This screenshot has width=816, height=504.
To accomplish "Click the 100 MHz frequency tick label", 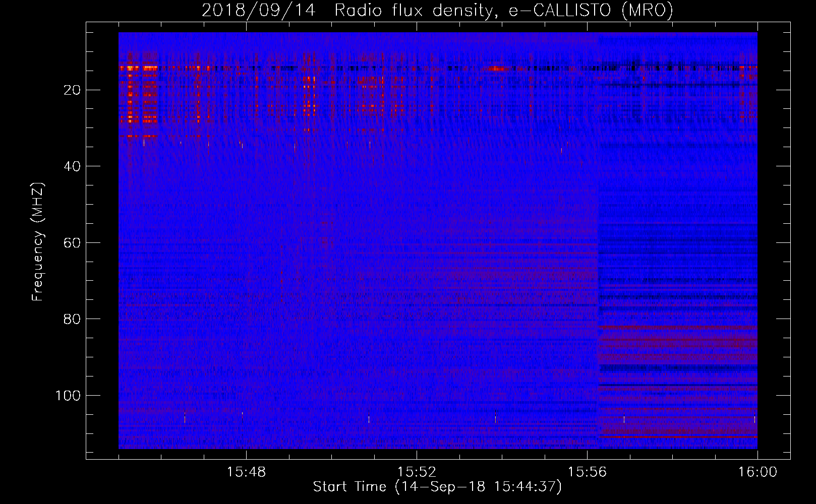I will click(x=68, y=396).
